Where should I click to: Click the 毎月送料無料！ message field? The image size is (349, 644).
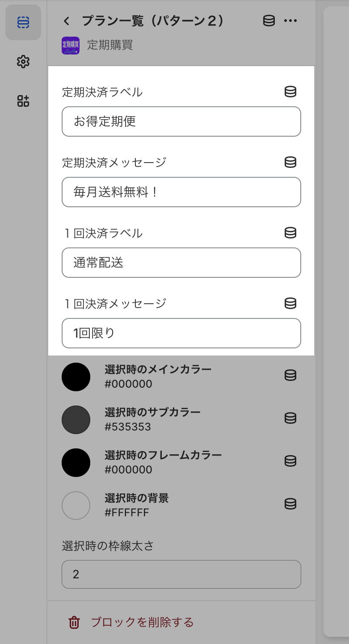click(181, 192)
